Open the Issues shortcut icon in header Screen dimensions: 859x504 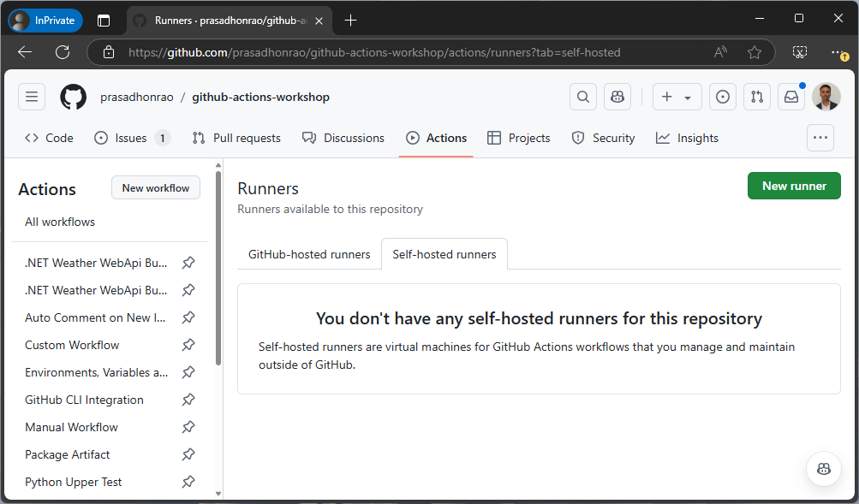click(x=723, y=97)
